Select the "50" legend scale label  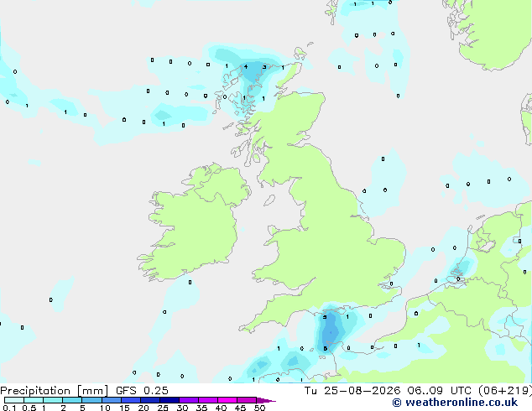pos(259,408)
